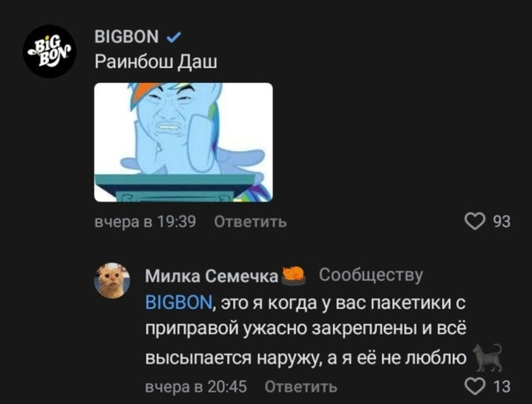Click the "Сообществу" reply-target label
The height and width of the screenshot is (404, 532).
pos(371,275)
